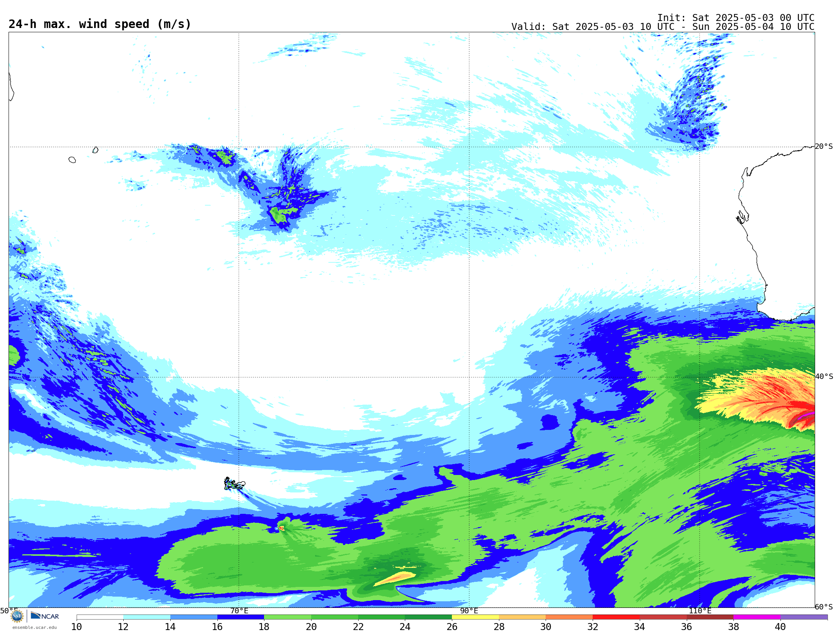Click the 90°E longitude label

pos(469,611)
